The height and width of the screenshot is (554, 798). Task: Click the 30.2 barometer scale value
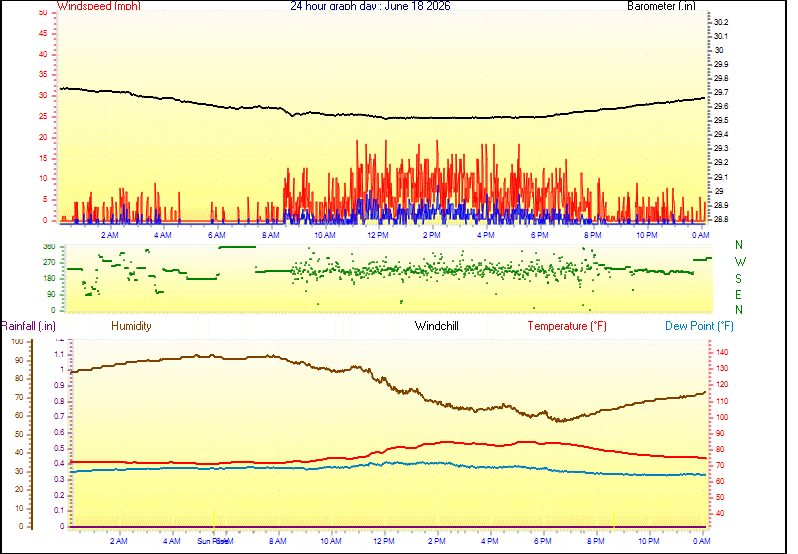pyautogui.click(x=721, y=22)
